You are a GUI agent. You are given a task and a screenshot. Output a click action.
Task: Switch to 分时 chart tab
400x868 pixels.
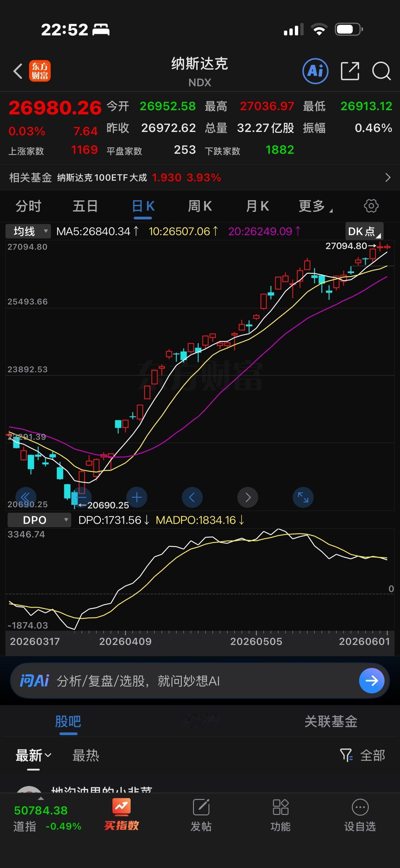(28, 206)
